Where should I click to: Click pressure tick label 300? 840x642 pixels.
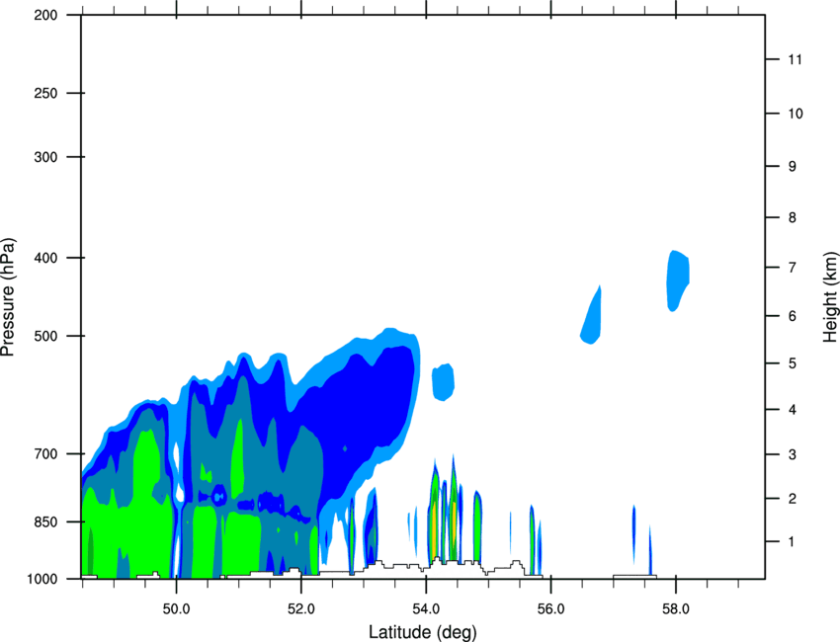[x=45, y=157]
